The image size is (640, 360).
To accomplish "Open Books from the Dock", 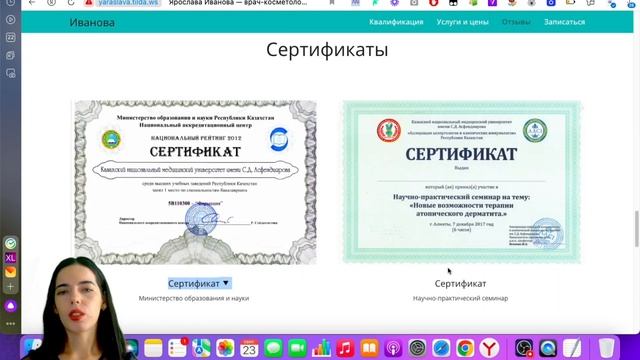I will click(369, 349).
